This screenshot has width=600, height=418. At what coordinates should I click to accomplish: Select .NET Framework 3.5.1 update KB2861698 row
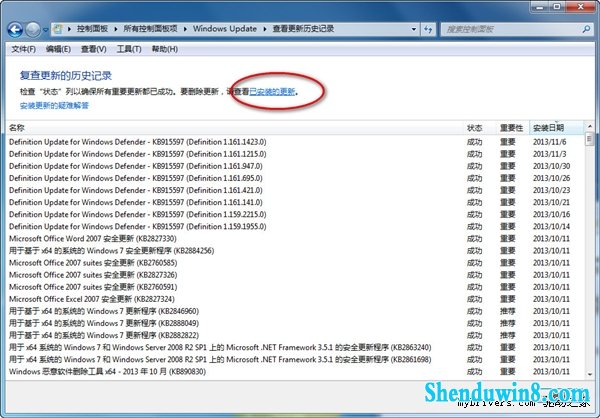pos(295,359)
